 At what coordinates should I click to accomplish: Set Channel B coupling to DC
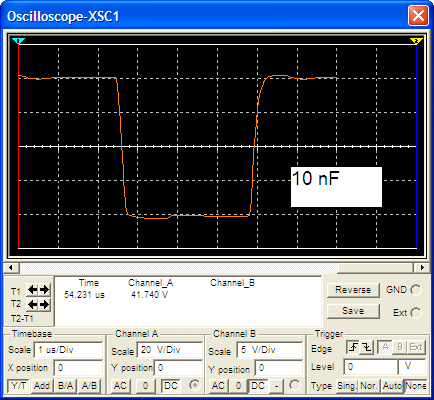(258, 386)
